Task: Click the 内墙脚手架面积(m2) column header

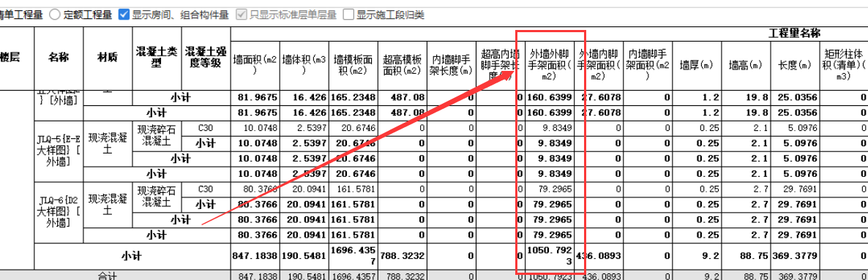Action: pos(648,65)
